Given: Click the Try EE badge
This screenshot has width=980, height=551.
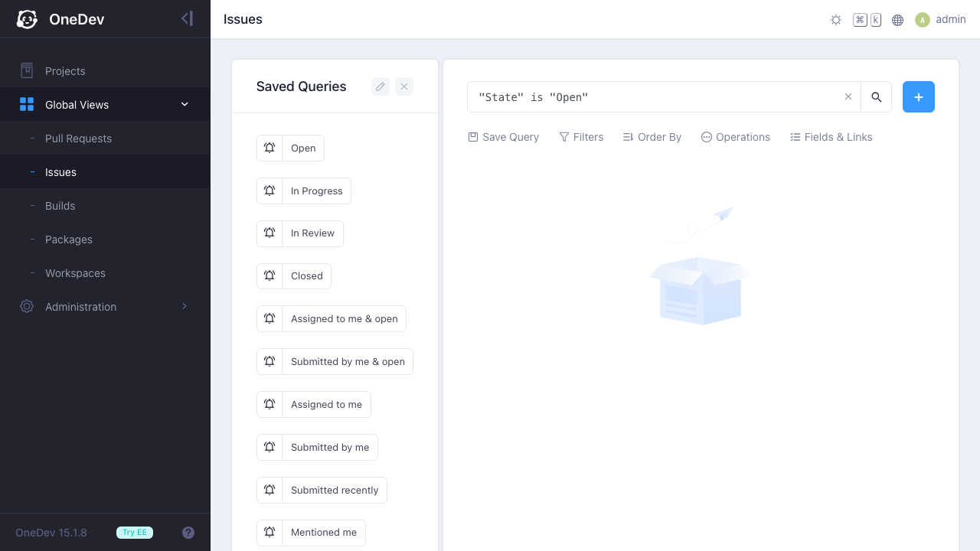Looking at the screenshot, I should (x=135, y=533).
